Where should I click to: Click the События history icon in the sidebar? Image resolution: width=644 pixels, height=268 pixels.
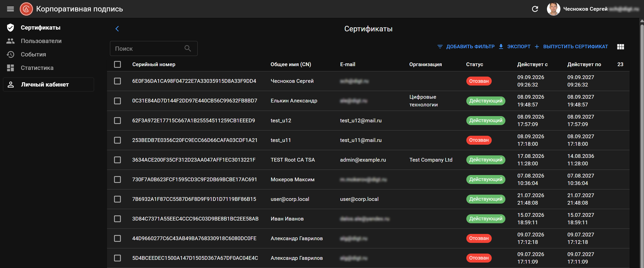[10, 54]
